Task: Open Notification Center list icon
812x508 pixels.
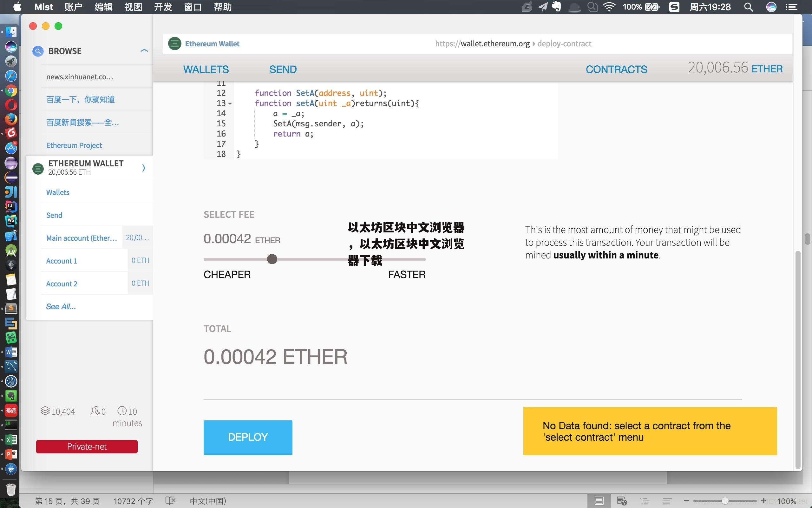Action: pos(791,7)
